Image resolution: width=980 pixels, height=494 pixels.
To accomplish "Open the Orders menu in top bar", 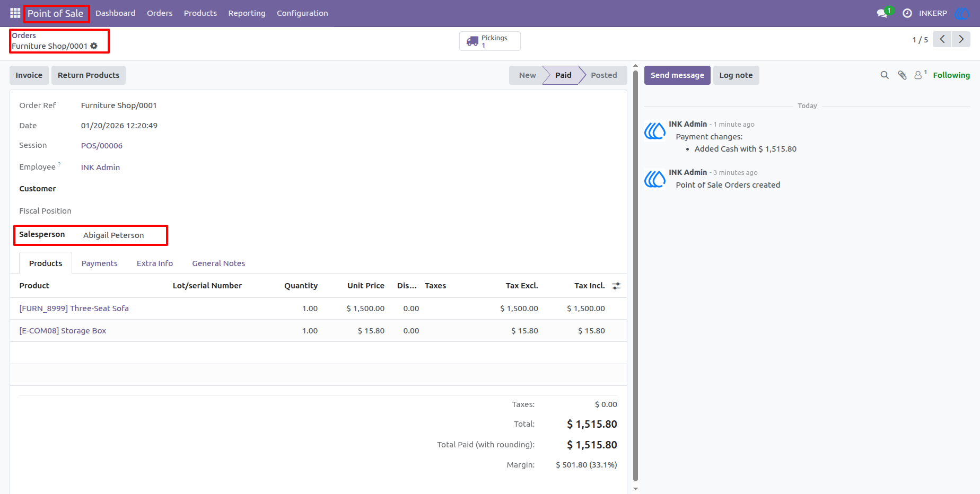I will coord(160,13).
